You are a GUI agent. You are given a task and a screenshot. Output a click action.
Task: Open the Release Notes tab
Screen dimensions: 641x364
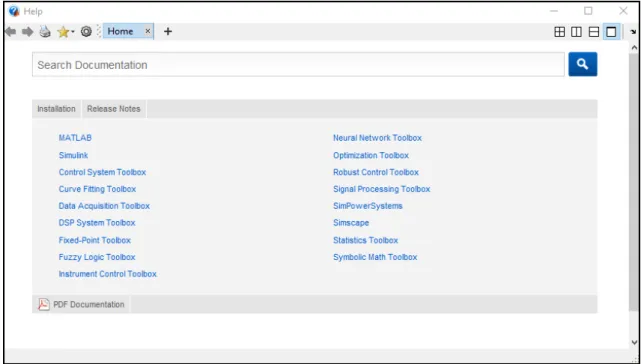tap(114, 109)
